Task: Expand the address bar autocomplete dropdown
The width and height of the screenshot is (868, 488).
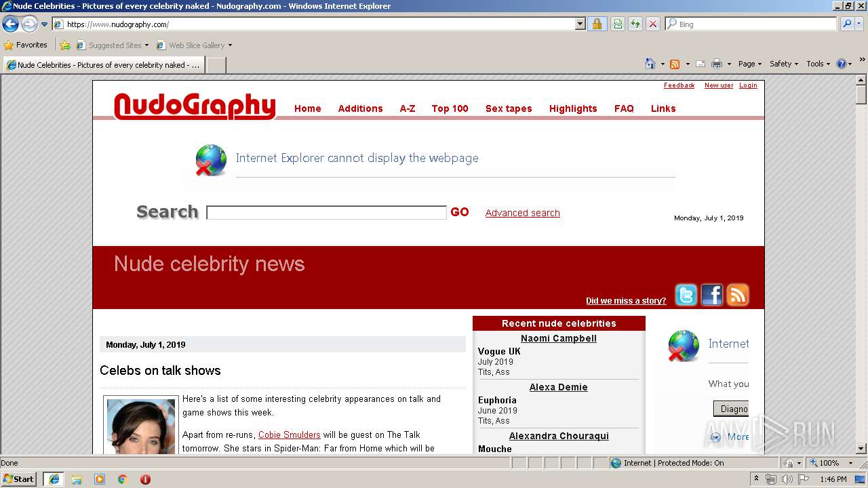Action: click(580, 24)
